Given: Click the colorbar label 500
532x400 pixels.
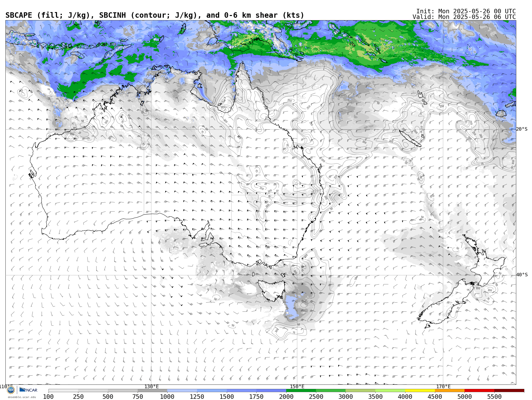Looking at the screenshot, I should [108, 397].
